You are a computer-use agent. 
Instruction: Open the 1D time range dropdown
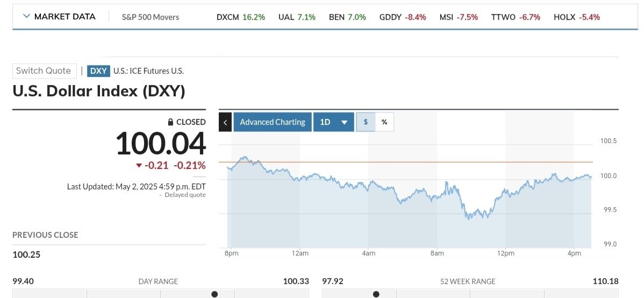pos(333,122)
